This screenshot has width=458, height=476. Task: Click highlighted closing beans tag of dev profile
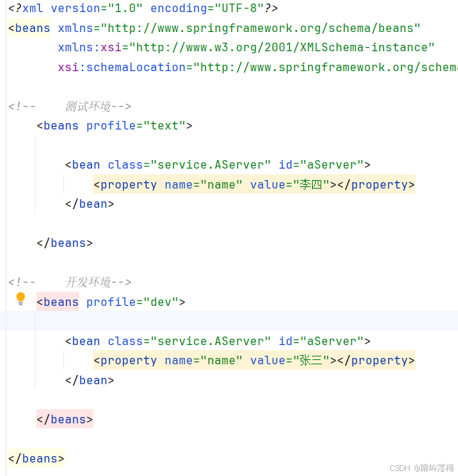(64, 419)
